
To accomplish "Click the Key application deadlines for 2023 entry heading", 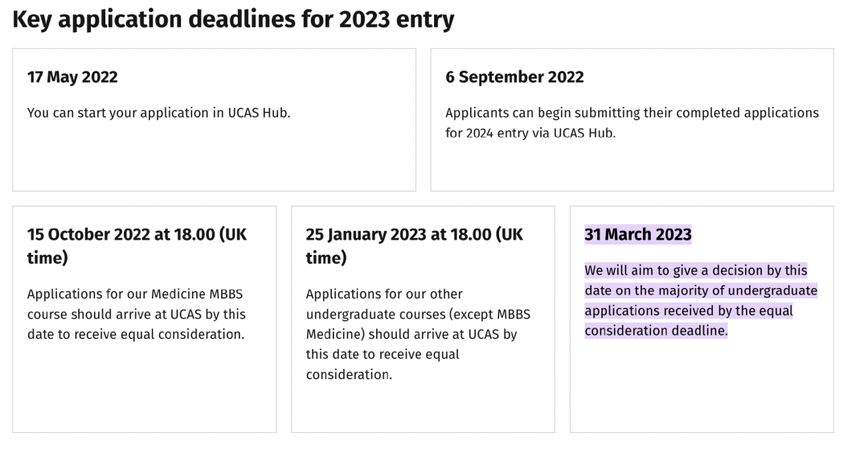I will point(233,19).
